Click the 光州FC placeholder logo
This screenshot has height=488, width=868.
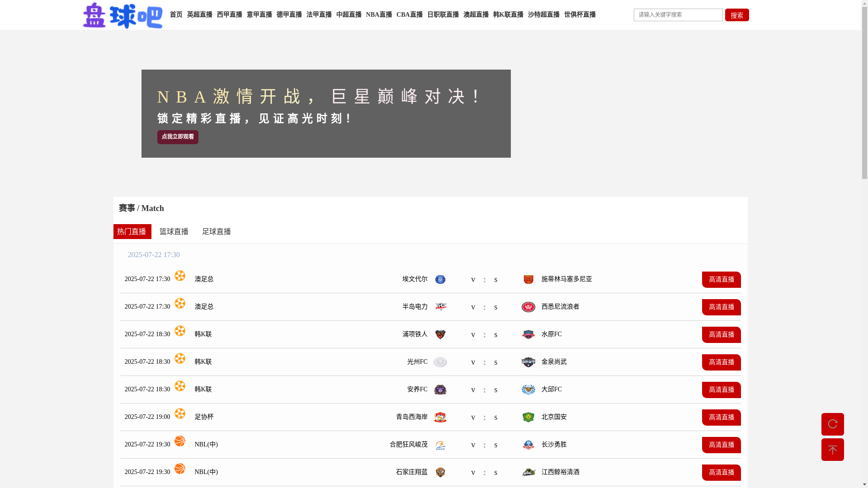pyautogui.click(x=440, y=362)
